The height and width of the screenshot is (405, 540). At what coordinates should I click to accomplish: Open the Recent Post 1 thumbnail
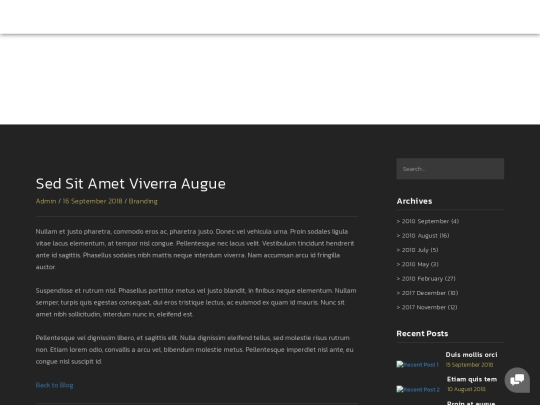coord(417,365)
